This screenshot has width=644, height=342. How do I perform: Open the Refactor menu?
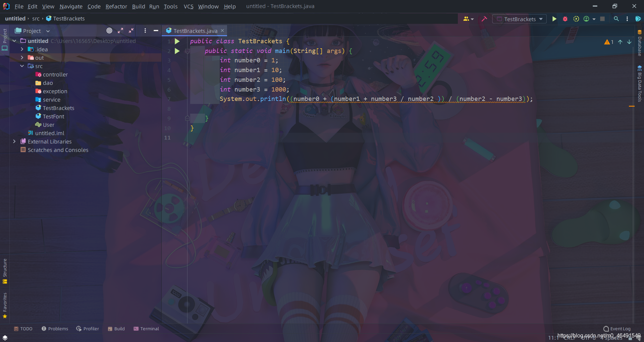coord(116,6)
